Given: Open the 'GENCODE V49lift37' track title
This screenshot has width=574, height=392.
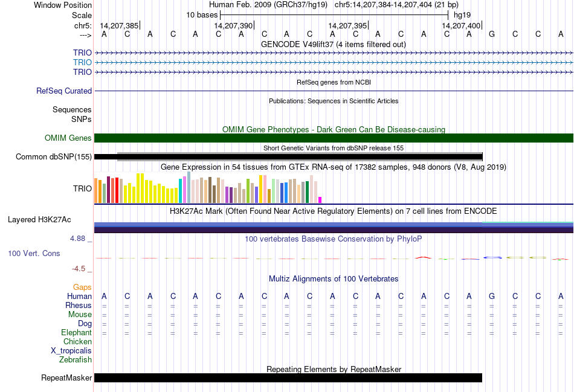Looking at the screenshot, I should [333, 44].
